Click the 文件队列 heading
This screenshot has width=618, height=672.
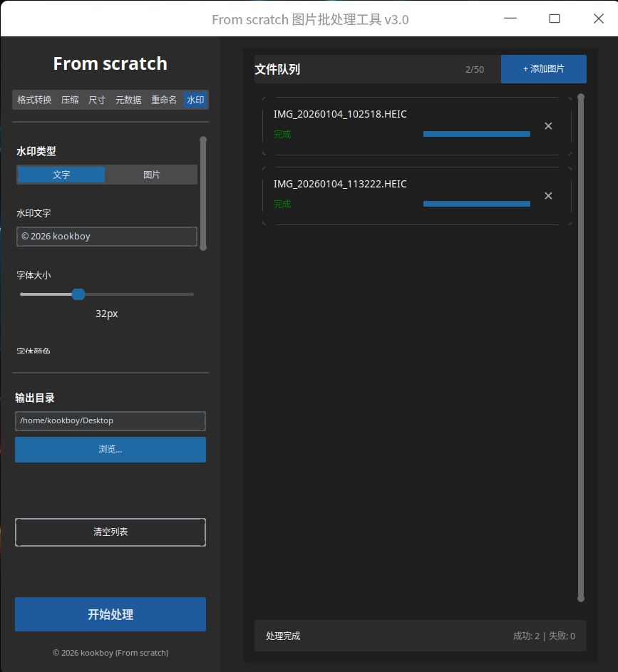point(277,69)
